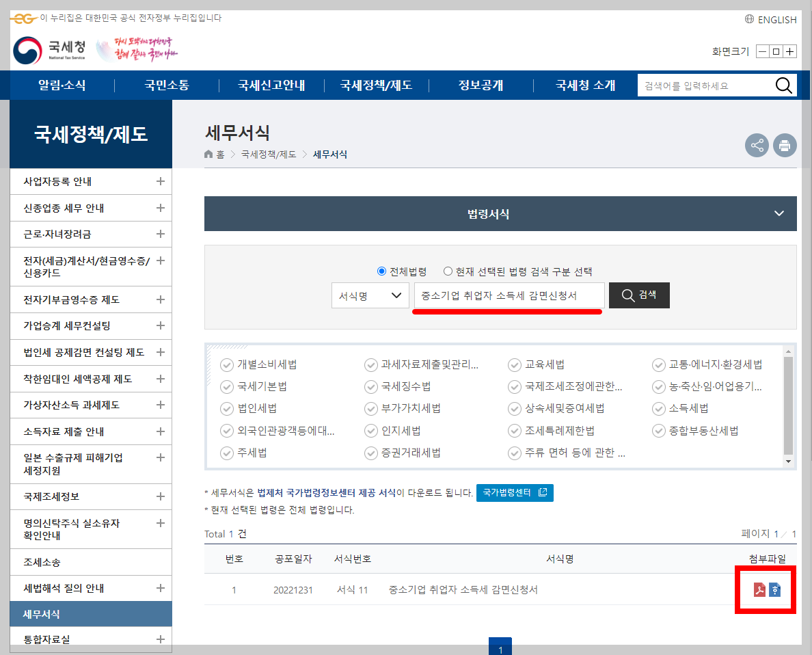Go to 국세정책/제도 breadcrumb link

click(x=269, y=155)
